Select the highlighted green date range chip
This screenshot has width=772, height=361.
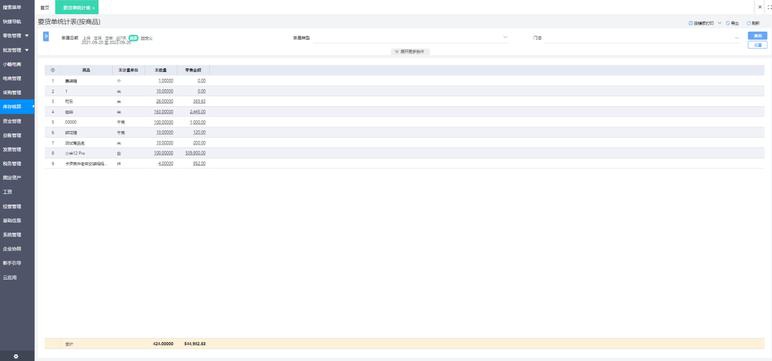click(133, 37)
